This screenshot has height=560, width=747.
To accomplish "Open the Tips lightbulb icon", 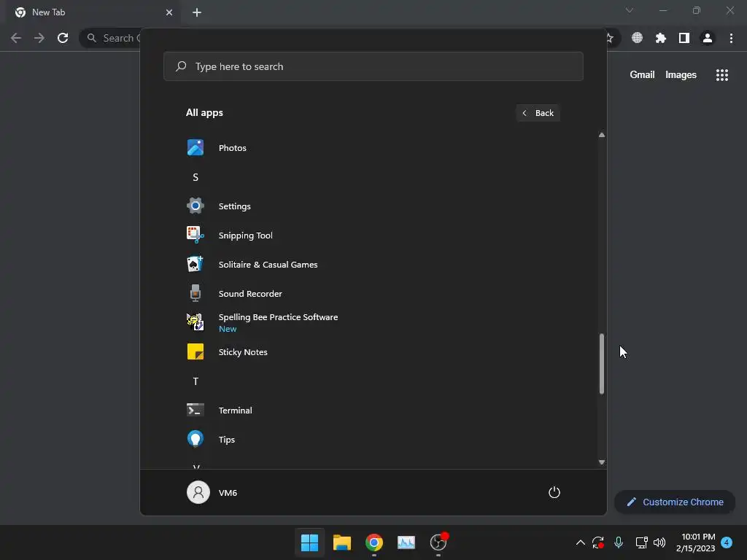I will coord(196,439).
